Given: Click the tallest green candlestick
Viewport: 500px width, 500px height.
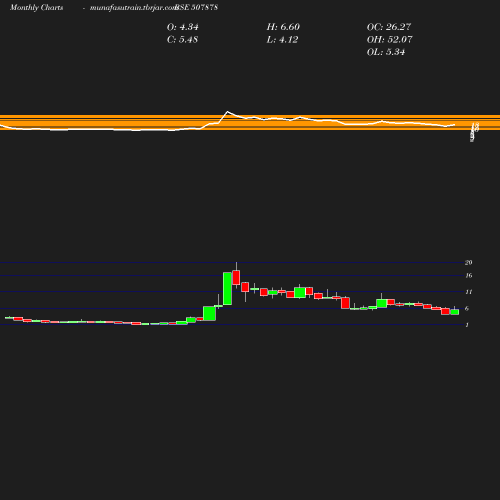Looking at the screenshot, I should click(x=227, y=288).
